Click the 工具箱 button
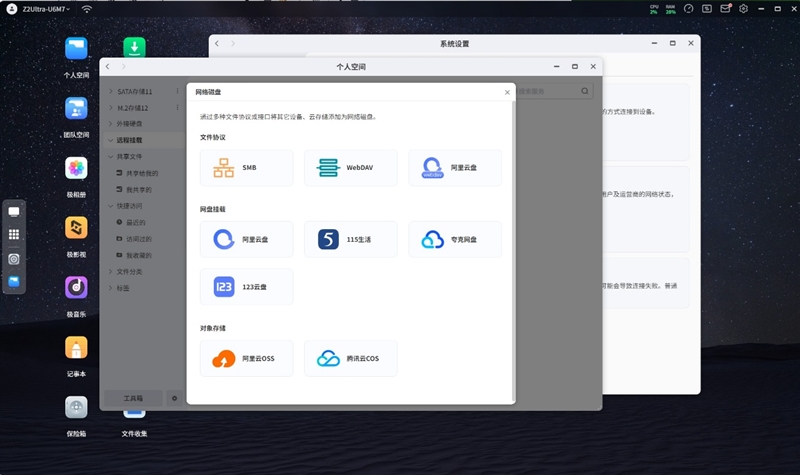Screen dimensions: 800x475 [x=133, y=398]
